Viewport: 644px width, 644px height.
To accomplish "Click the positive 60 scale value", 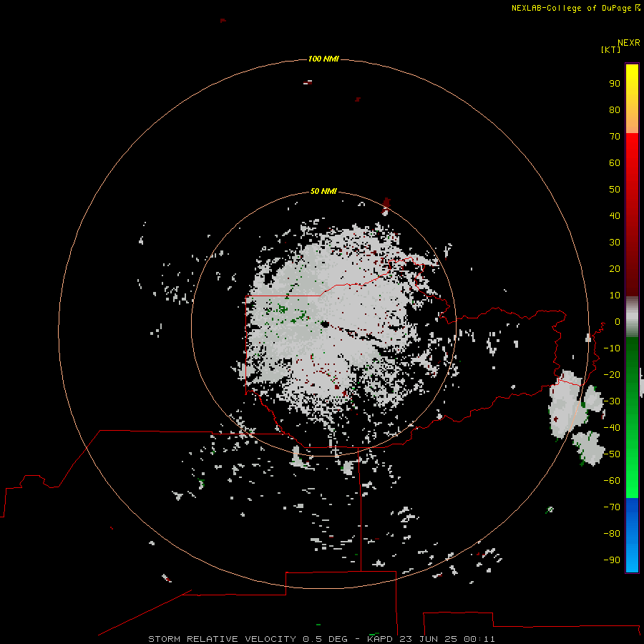I will [615, 162].
